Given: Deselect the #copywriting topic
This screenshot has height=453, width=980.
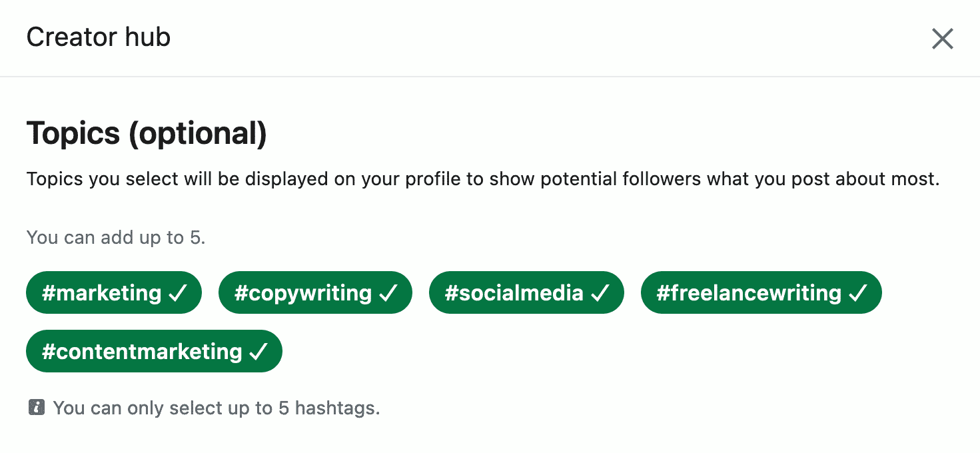Looking at the screenshot, I should (315, 292).
